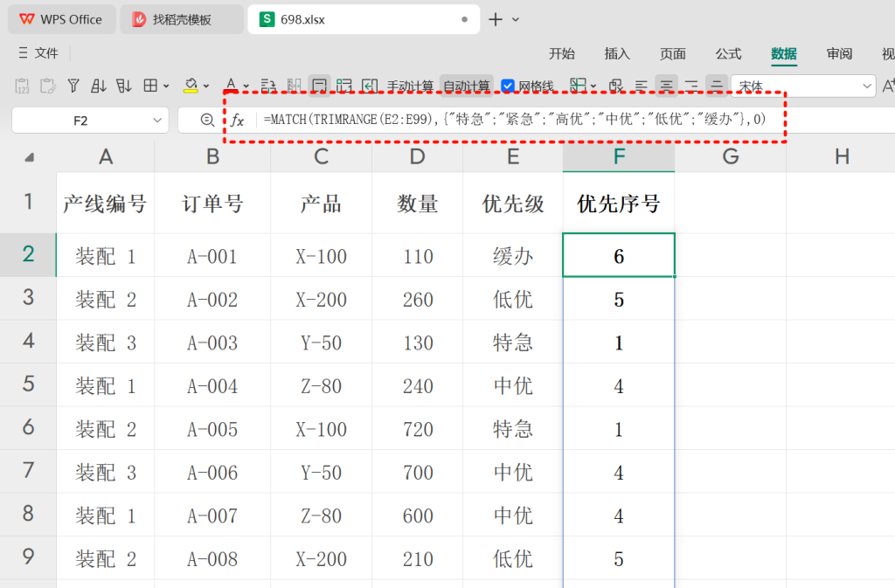The width and height of the screenshot is (895, 588).
Task: Open the 数据 ribbon tab
Action: (784, 53)
